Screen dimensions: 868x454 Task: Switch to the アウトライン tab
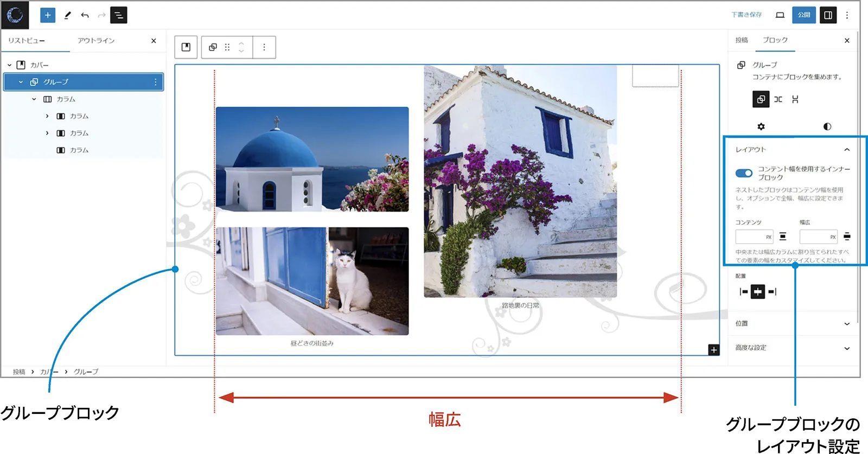point(96,41)
